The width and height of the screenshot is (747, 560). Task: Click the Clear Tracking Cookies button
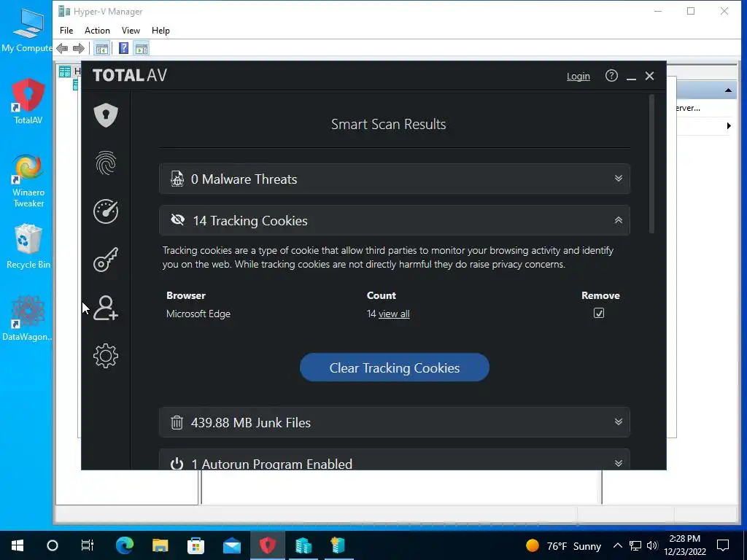pos(395,367)
